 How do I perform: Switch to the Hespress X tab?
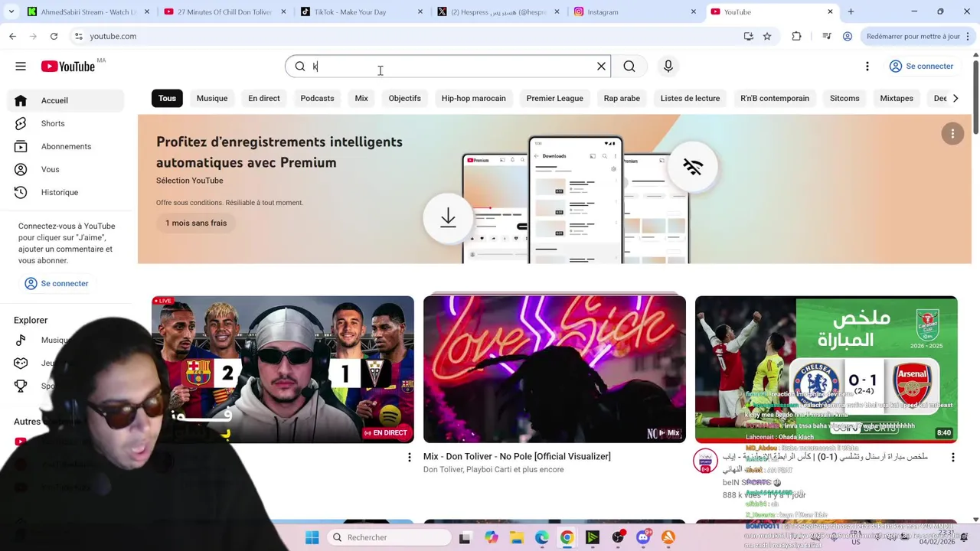click(x=498, y=11)
